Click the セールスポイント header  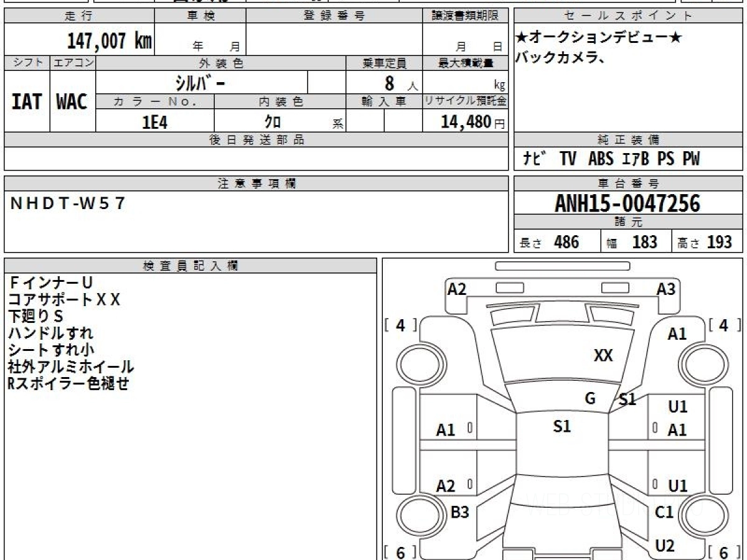[x=629, y=16]
